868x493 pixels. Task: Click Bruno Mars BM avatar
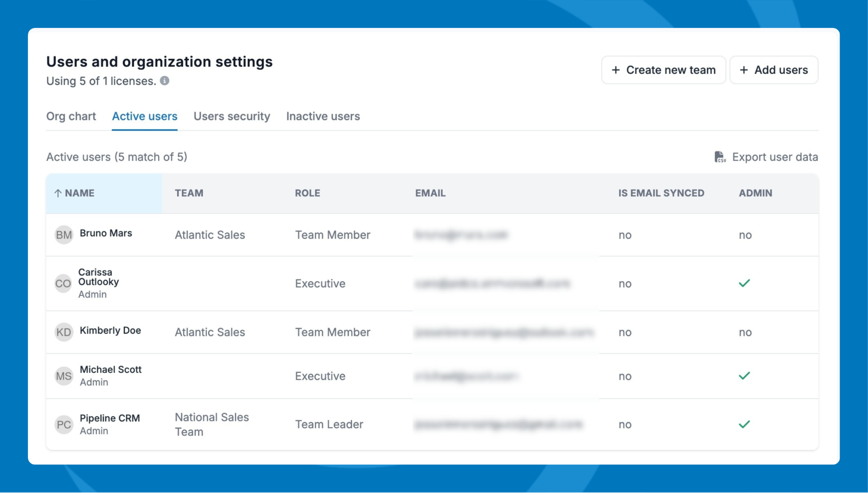tap(64, 235)
